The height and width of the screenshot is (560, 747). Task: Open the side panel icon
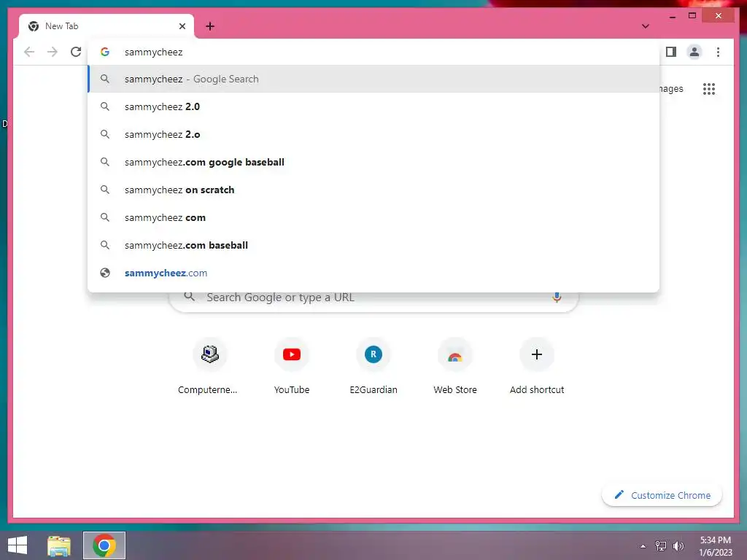(x=671, y=52)
